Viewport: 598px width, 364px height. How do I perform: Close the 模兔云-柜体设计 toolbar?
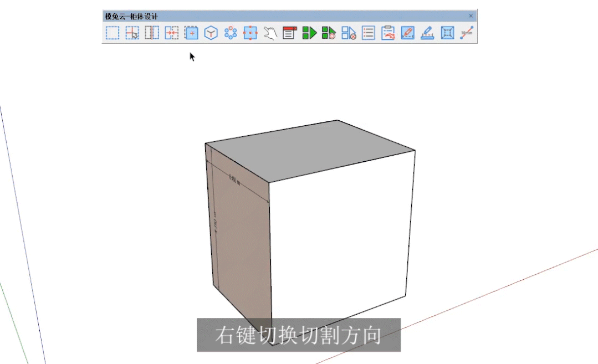coord(471,16)
